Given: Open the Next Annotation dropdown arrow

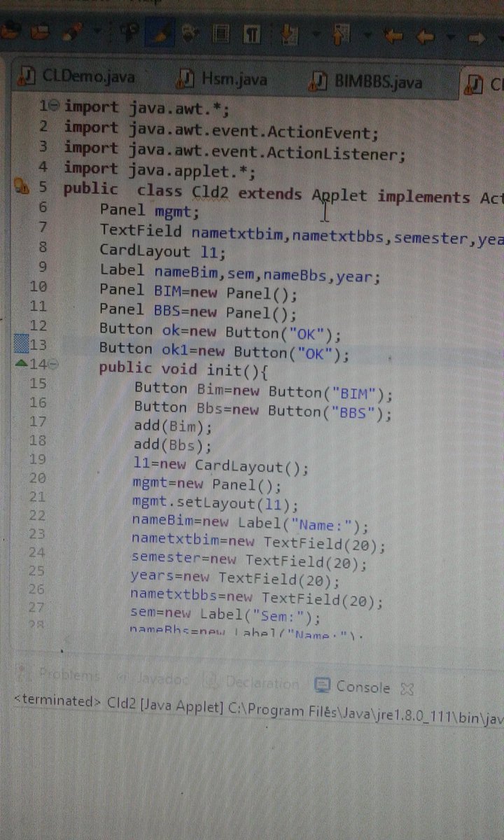Looking at the screenshot, I should pyautogui.click(x=316, y=34).
